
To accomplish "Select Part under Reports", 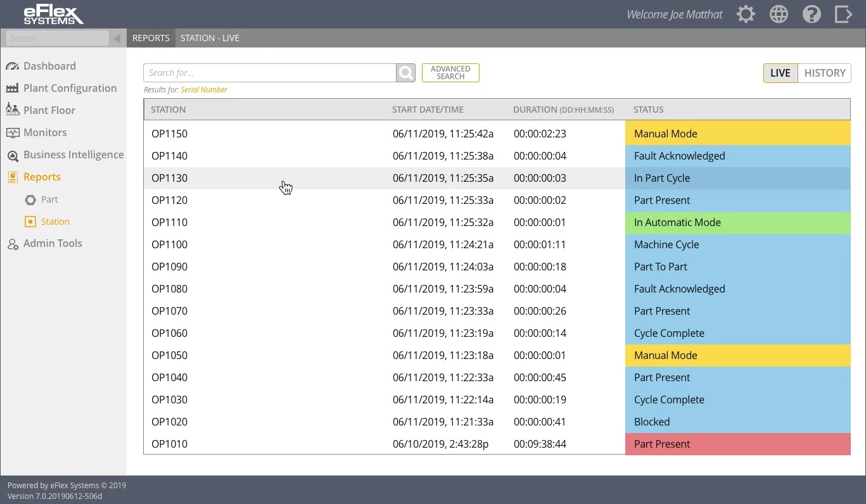I will [49, 199].
